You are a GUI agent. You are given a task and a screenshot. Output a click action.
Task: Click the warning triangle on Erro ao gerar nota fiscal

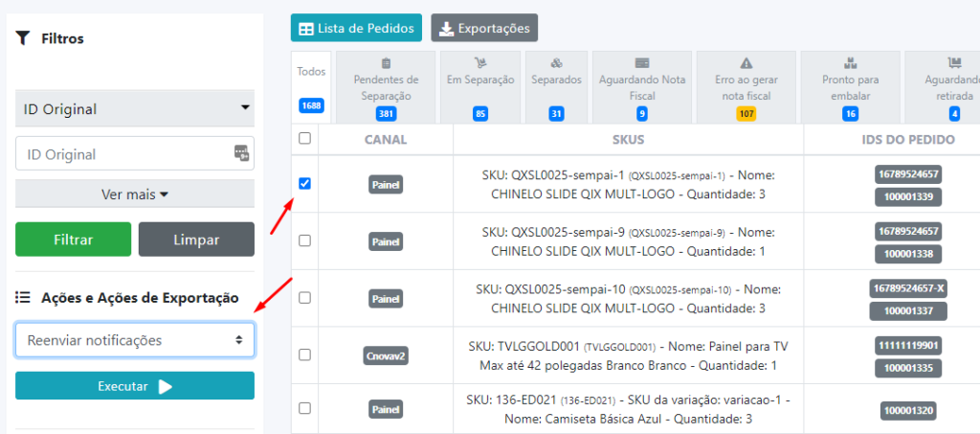point(746,62)
